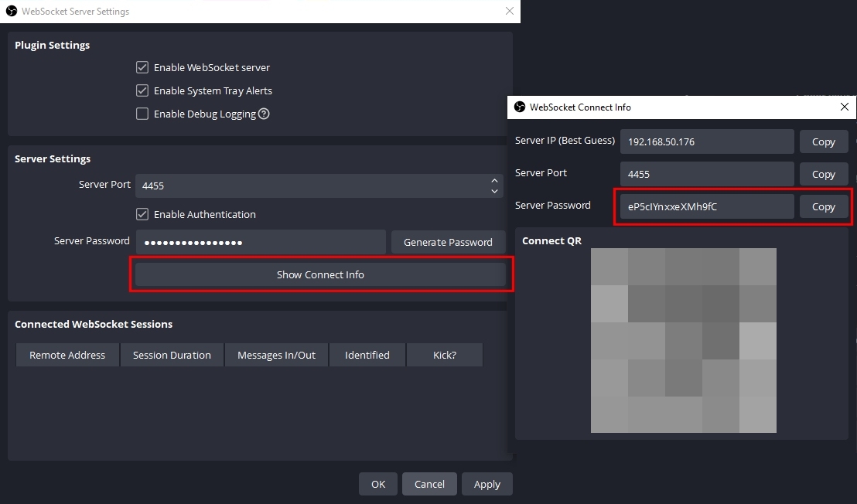Select the Messages In/Out column header
Image resolution: width=857 pixels, height=504 pixels.
point(277,355)
